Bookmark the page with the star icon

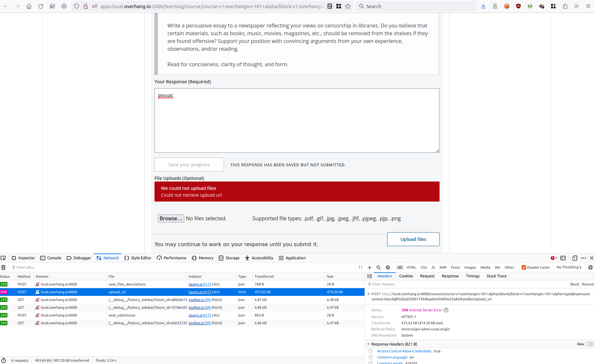[347, 6]
